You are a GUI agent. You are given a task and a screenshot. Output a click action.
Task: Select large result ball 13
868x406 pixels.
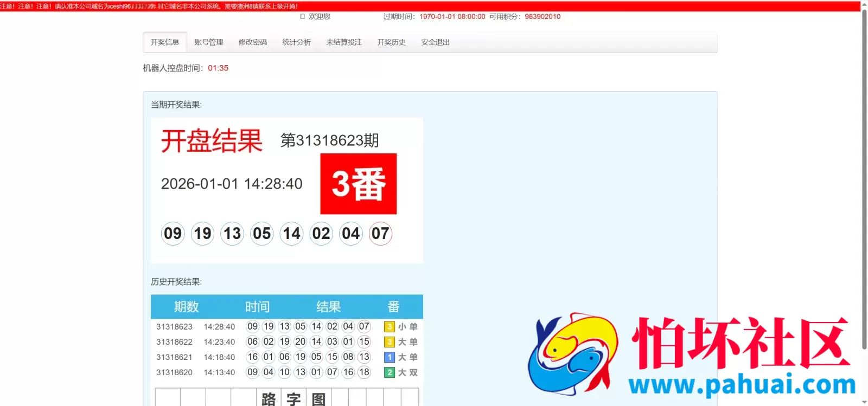(232, 234)
